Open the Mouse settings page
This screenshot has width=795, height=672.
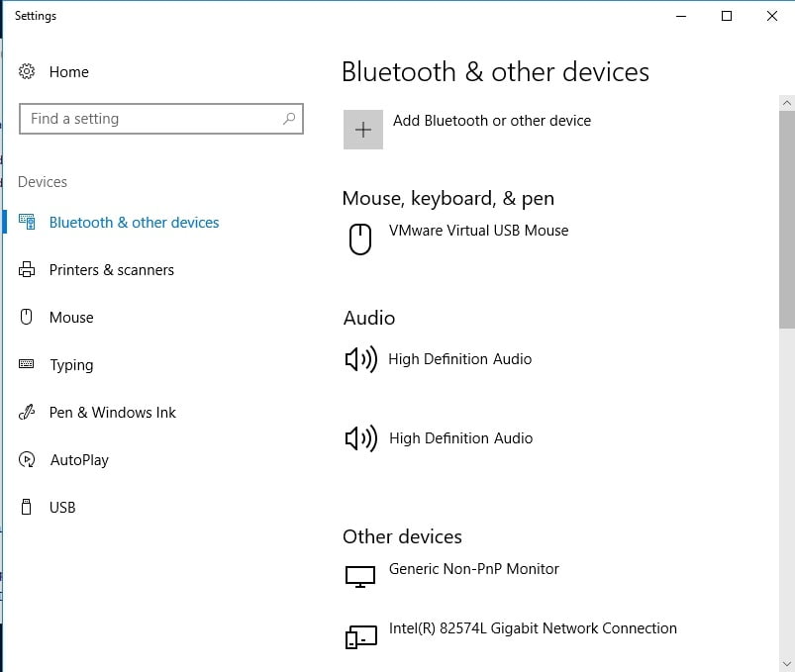coord(71,318)
